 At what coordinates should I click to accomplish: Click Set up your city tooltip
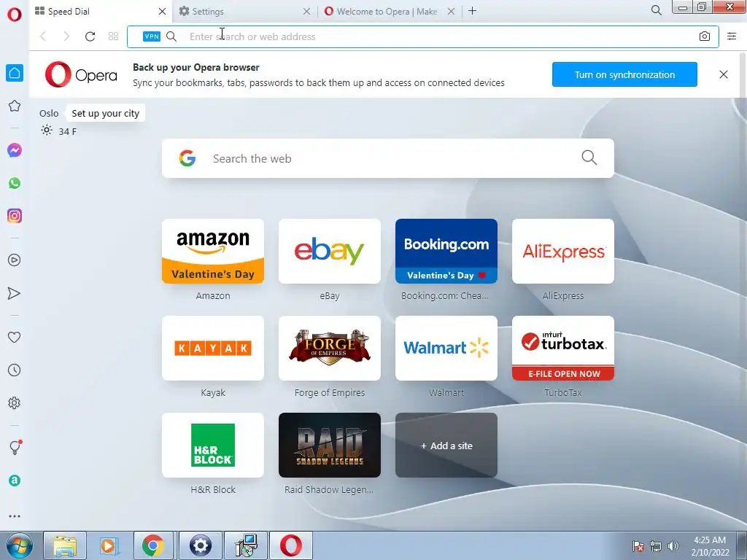(105, 113)
